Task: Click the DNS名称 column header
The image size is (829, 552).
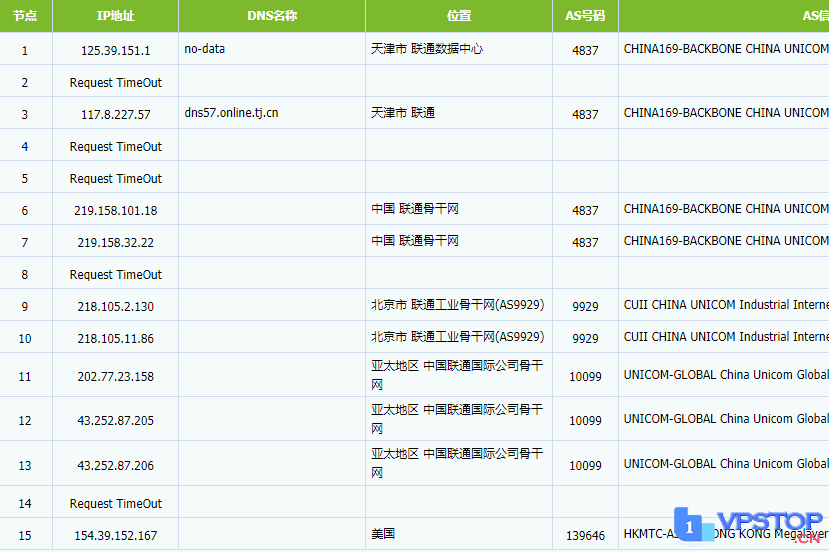Action: 272,16
